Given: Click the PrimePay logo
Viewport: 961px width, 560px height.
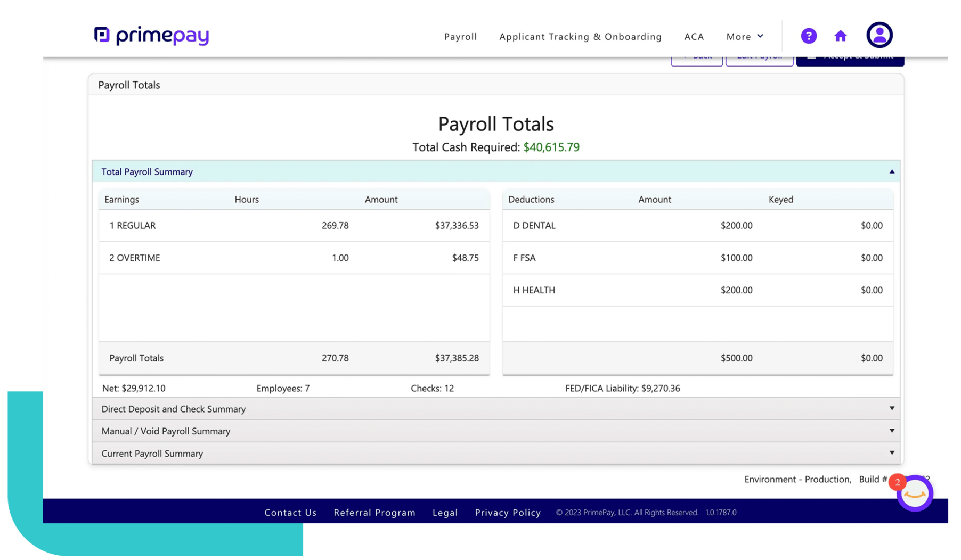Looking at the screenshot, I should [151, 36].
